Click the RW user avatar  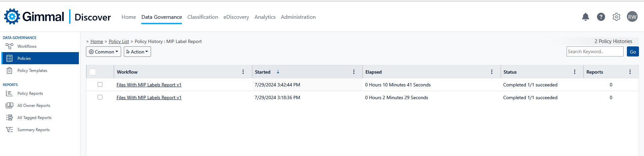coord(632,17)
